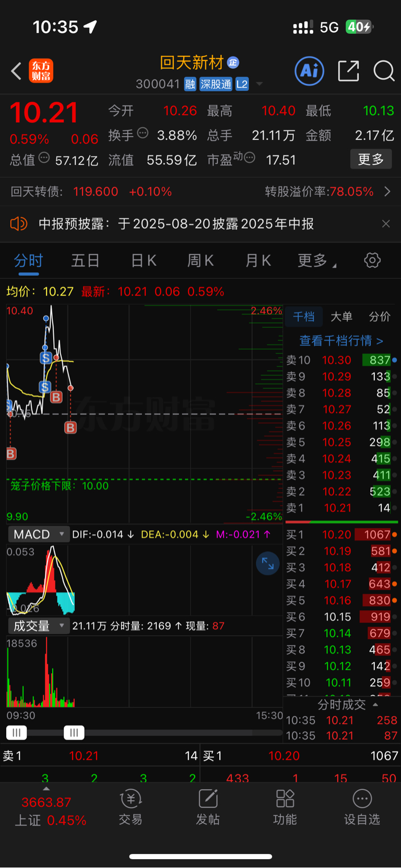401x868 pixels.
Task: Tap the back arrow icon
Action: [17, 71]
